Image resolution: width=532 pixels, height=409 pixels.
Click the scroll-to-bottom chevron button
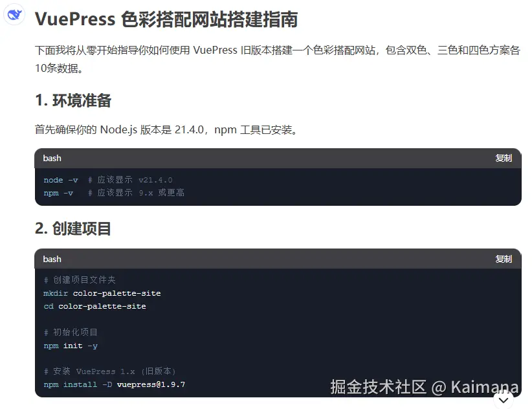[x=503, y=400]
